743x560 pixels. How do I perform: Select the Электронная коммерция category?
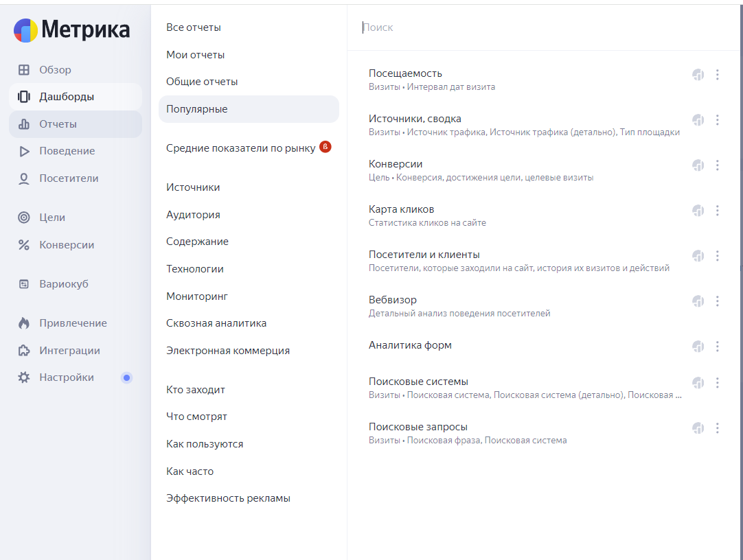[x=228, y=351]
